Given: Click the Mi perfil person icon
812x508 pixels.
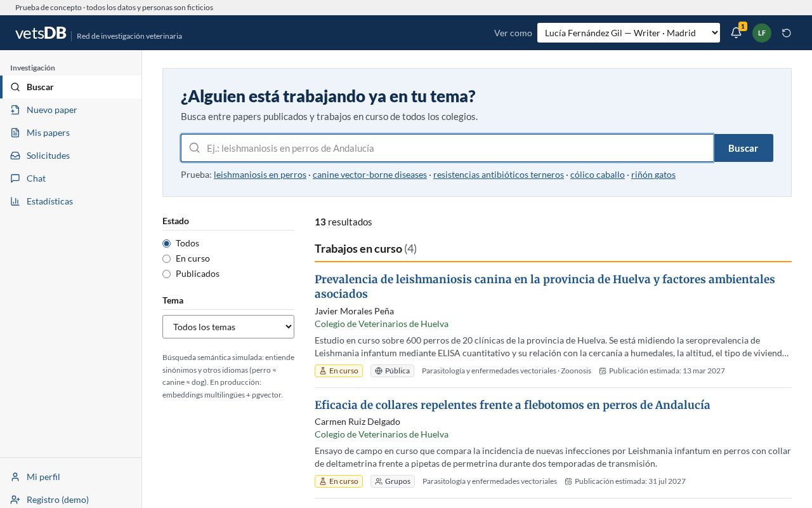Looking at the screenshot, I should tap(15, 477).
